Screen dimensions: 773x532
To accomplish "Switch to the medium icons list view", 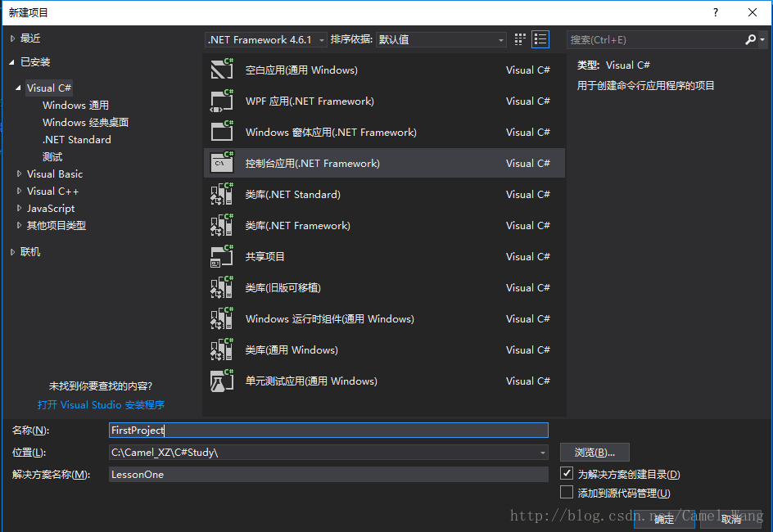I will pos(540,39).
